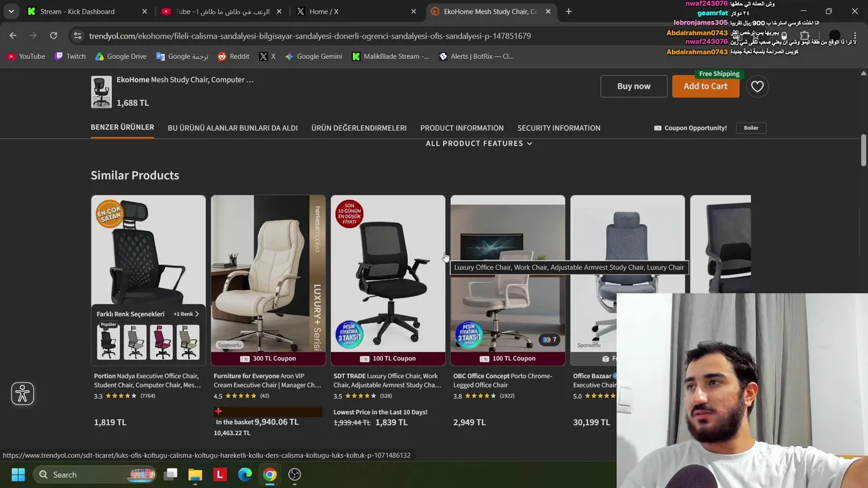Click the 300 TL Coupon banner
The image size is (868, 488).
coord(268,359)
